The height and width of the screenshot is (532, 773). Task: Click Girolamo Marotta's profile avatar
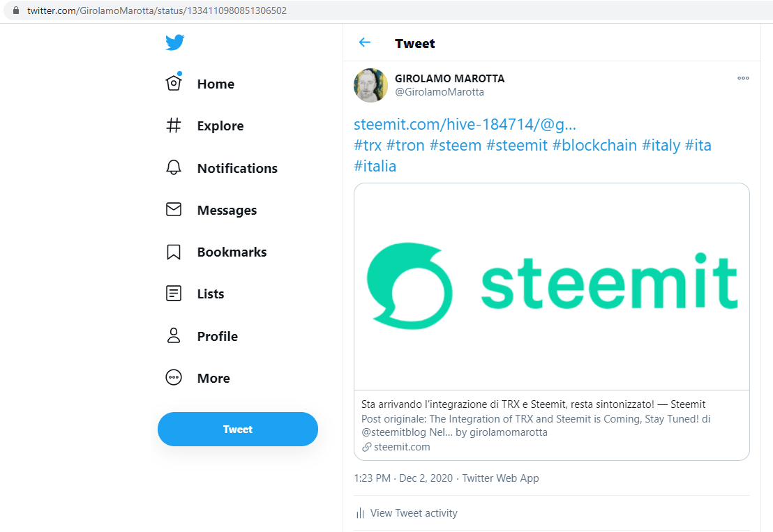point(370,85)
